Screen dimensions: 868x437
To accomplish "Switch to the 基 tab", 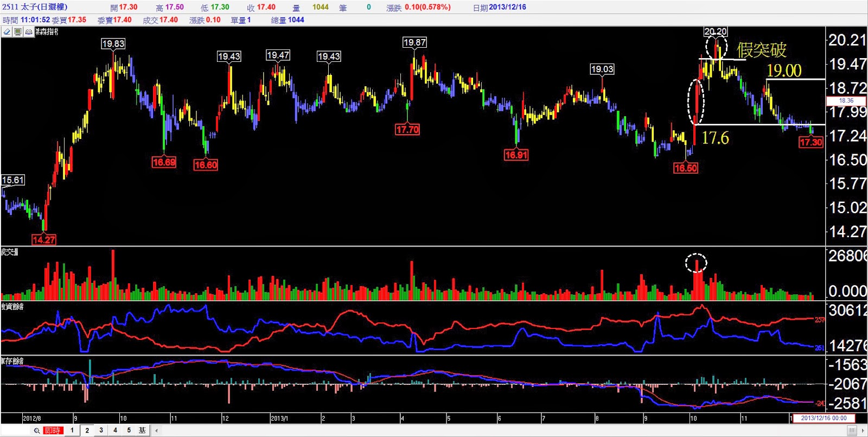I will pyautogui.click(x=142, y=430).
